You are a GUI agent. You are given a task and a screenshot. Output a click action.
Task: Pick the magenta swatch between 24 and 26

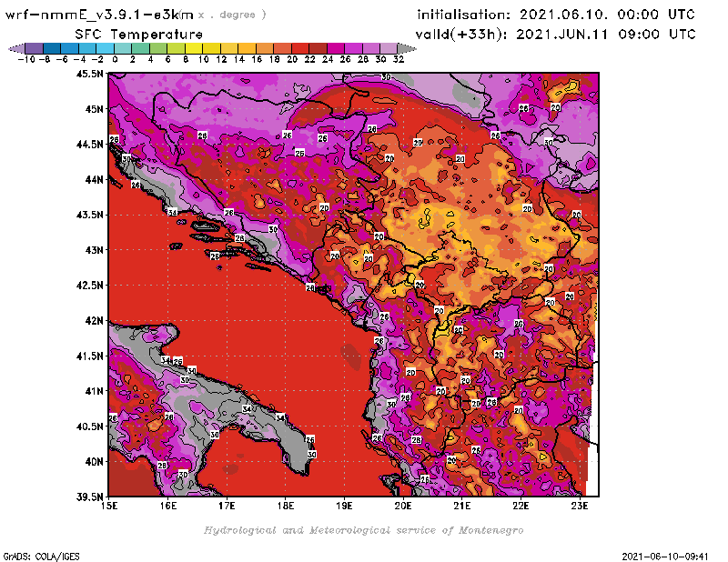[x=335, y=48]
